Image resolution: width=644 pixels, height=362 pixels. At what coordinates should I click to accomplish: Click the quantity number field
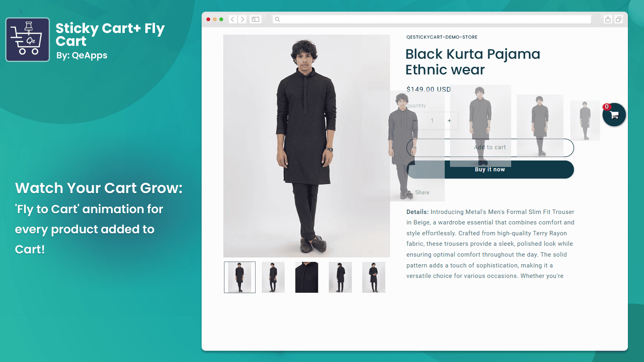coord(432,120)
